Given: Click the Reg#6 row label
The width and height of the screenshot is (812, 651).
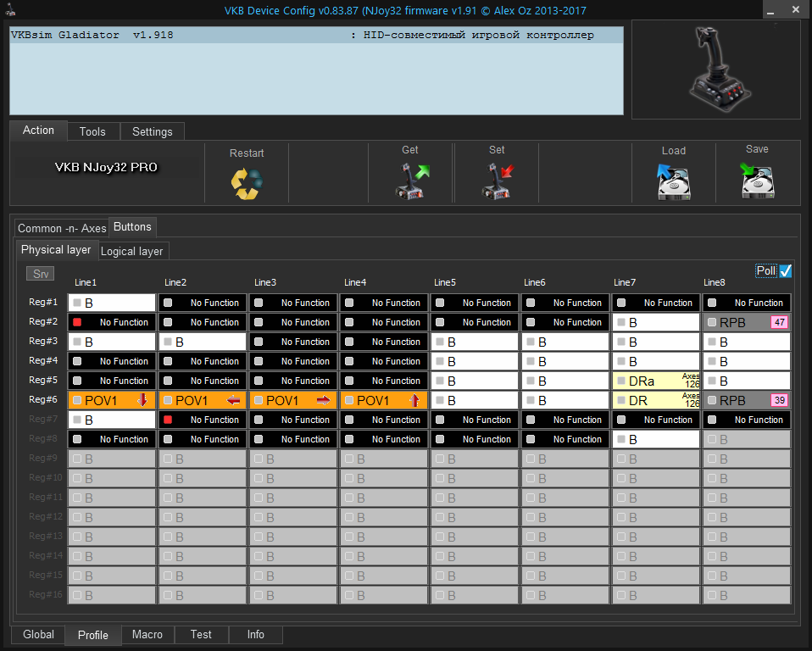Looking at the screenshot, I should pos(43,399).
